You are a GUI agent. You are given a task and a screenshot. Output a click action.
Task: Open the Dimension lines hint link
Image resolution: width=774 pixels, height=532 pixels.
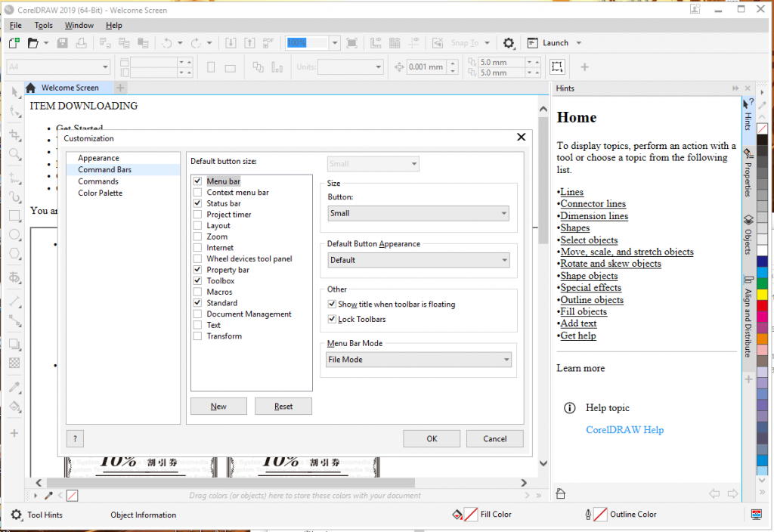[594, 215]
